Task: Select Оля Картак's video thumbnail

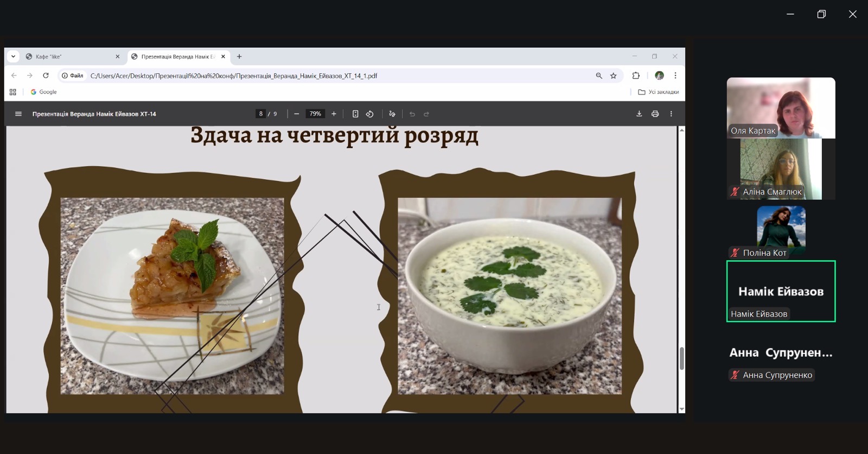Action: [x=781, y=108]
